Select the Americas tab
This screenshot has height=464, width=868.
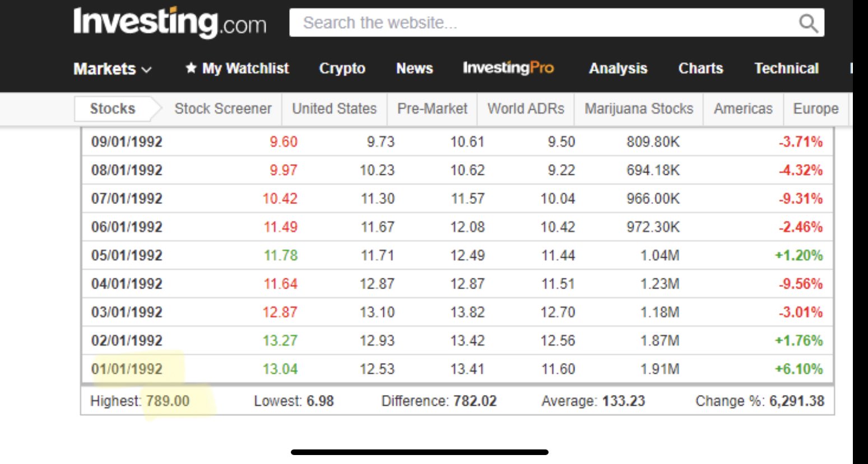tap(743, 109)
